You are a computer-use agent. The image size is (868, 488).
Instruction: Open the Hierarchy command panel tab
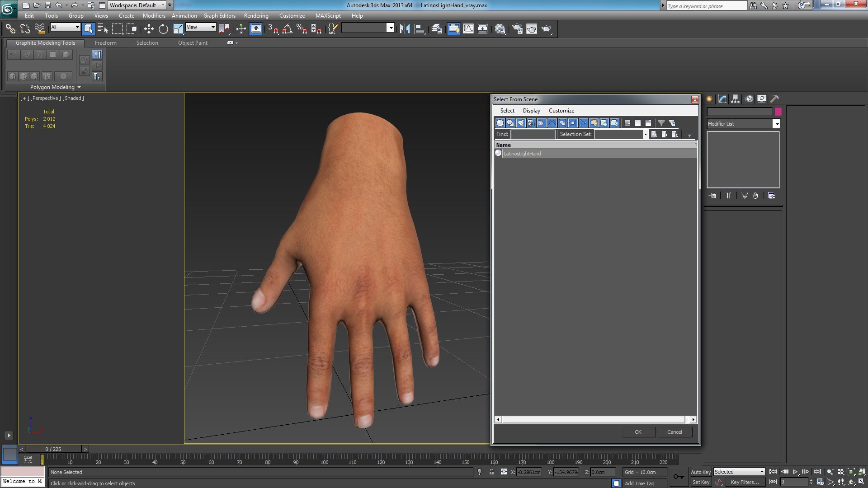pos(735,99)
